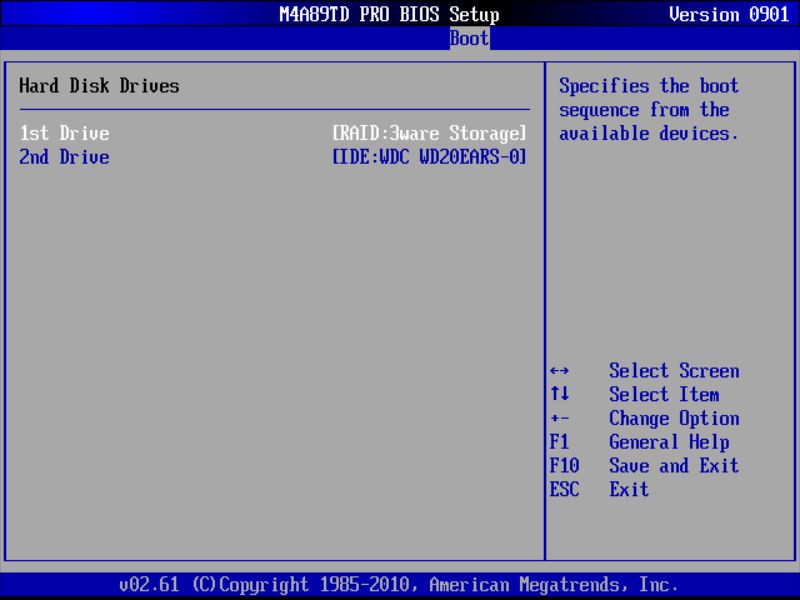Click the Select Item arrow legend
Viewport: 800px width, 600px height.
click(664, 395)
